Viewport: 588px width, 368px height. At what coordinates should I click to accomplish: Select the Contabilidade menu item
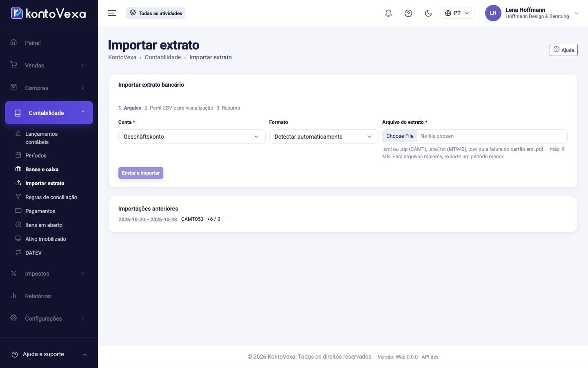(49, 113)
